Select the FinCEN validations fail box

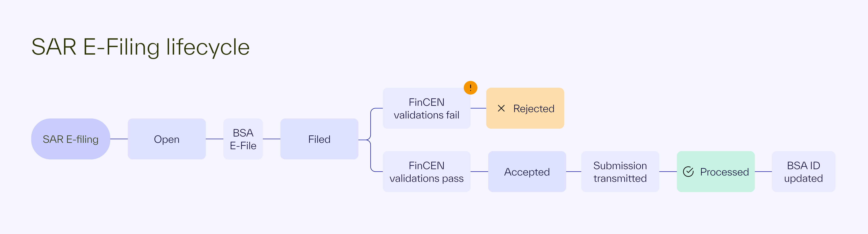427,108
